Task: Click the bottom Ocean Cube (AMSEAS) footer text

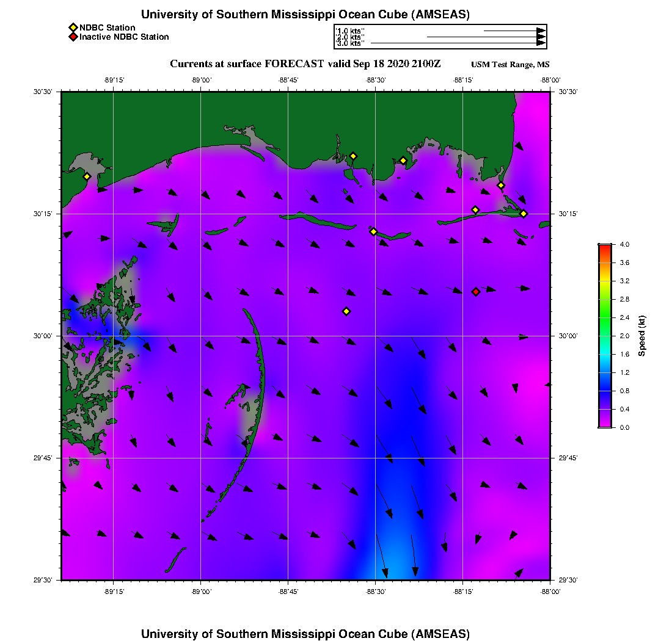Action: [305, 634]
